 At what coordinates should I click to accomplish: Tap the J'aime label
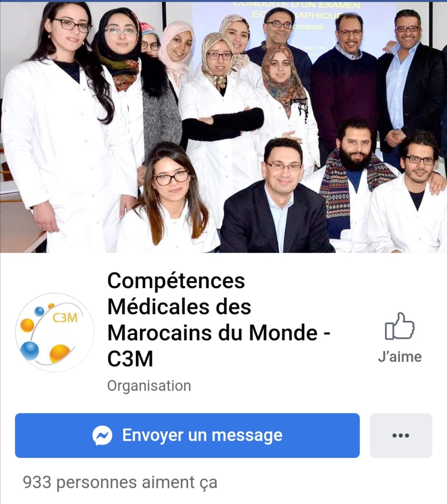tap(399, 357)
